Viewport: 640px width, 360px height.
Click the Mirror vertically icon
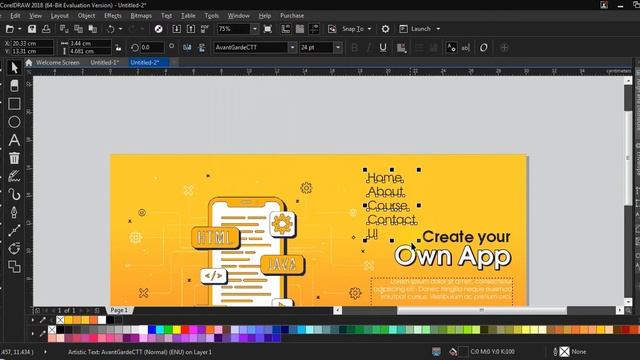click(x=202, y=48)
